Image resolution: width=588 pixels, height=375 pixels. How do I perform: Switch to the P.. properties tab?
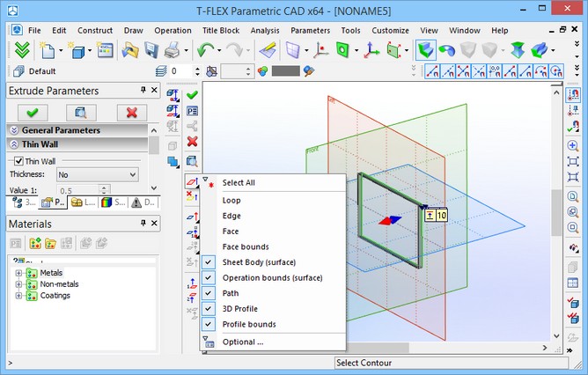click(x=53, y=202)
